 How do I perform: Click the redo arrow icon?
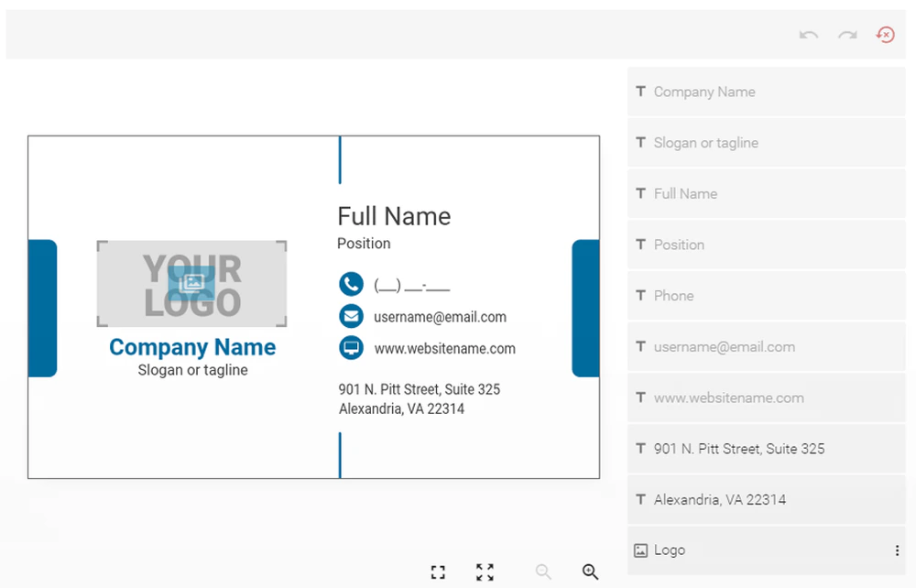(x=847, y=35)
